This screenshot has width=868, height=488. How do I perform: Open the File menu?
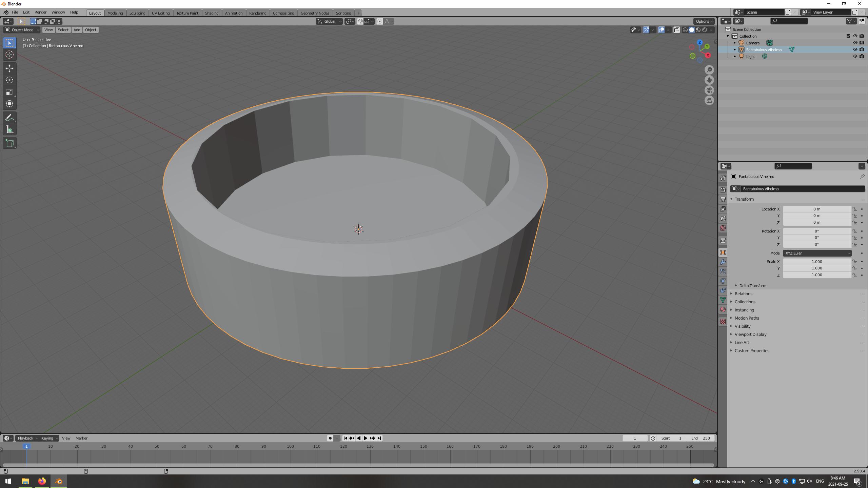coord(15,12)
